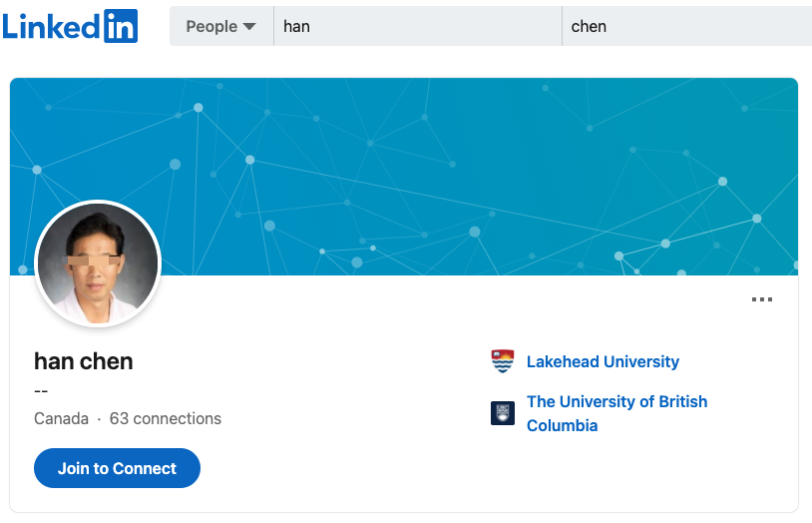
Task: Focus the last name field containing 'chen'
Action: pyautogui.click(x=686, y=26)
